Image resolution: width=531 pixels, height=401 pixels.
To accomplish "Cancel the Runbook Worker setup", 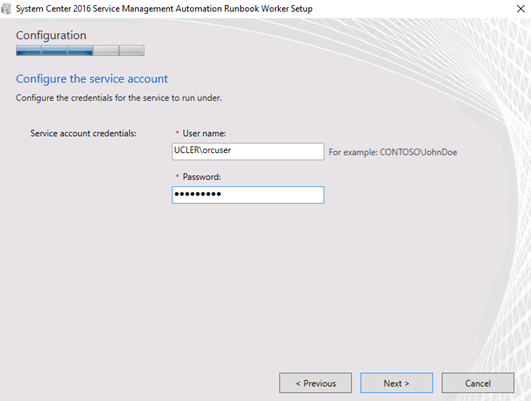I will click(478, 383).
